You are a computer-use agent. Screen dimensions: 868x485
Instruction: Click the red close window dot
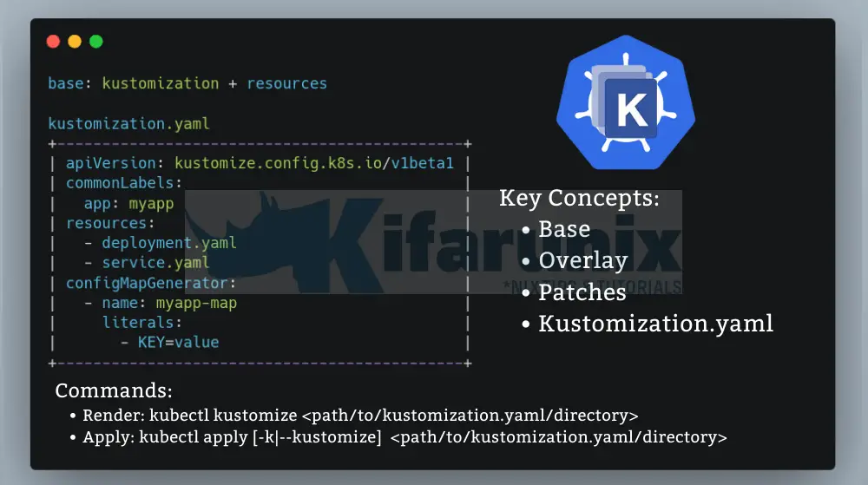(x=53, y=42)
